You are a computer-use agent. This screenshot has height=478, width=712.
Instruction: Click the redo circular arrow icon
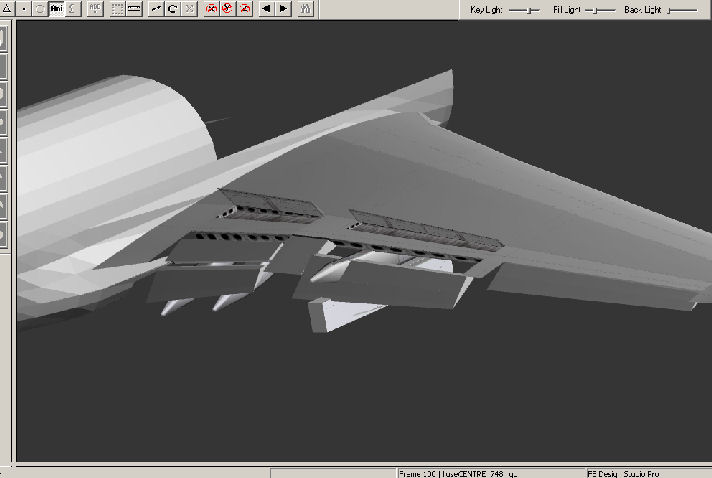[x=172, y=9]
